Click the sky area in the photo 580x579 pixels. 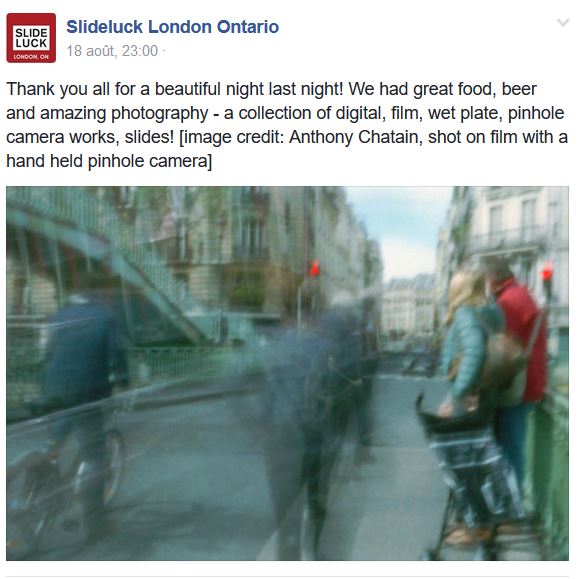tap(403, 229)
